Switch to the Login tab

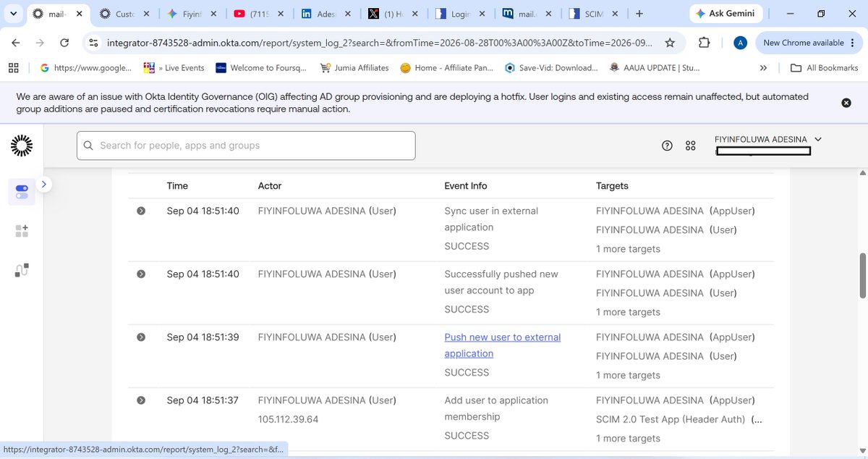[459, 14]
